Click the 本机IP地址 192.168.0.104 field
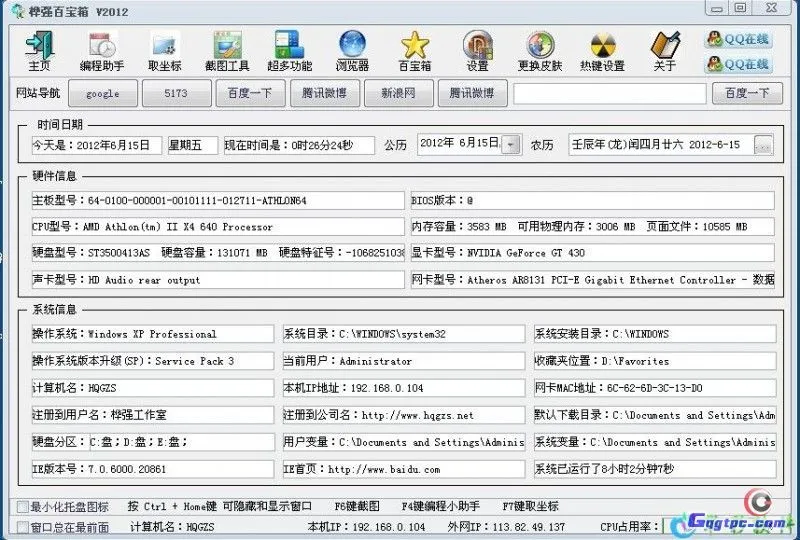This screenshot has height=540, width=800. 404,388
